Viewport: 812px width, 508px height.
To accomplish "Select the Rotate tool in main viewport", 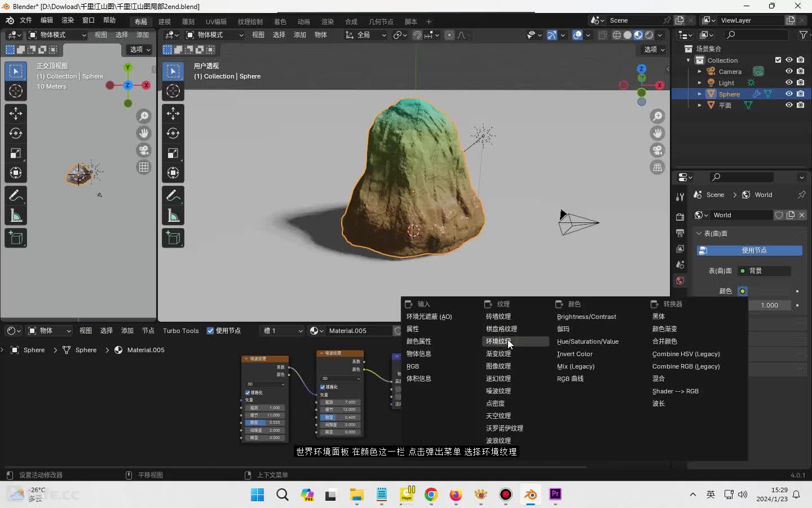I will pos(173,134).
